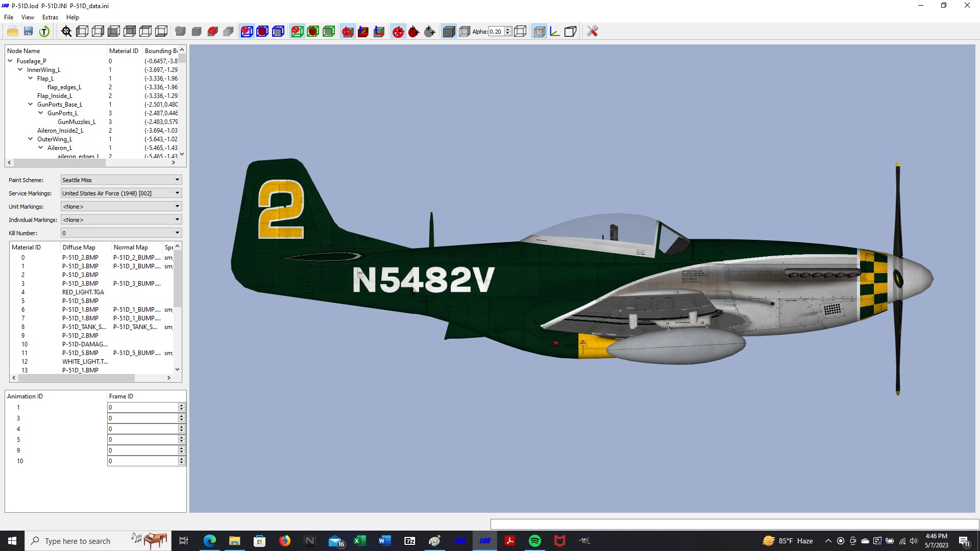
Task: Click the green reload textures icon
Action: [44, 32]
